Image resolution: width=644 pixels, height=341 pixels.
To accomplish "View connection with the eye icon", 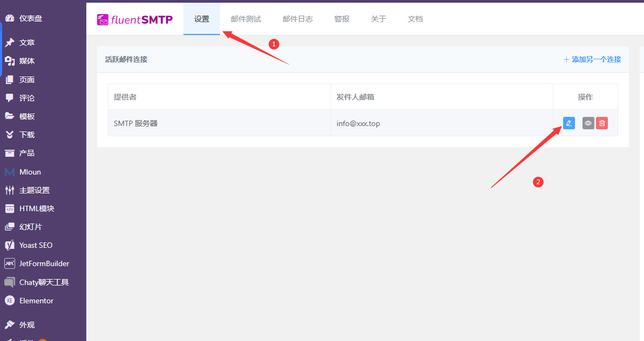I will tap(588, 123).
